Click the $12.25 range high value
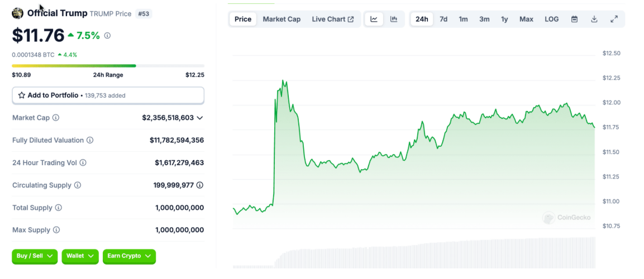This screenshot has width=644, height=279. 195,75
